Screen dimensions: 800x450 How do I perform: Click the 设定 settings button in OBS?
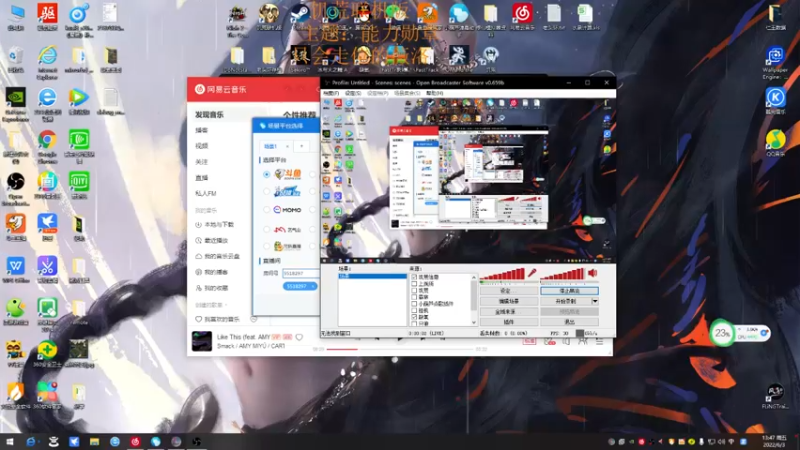509,291
